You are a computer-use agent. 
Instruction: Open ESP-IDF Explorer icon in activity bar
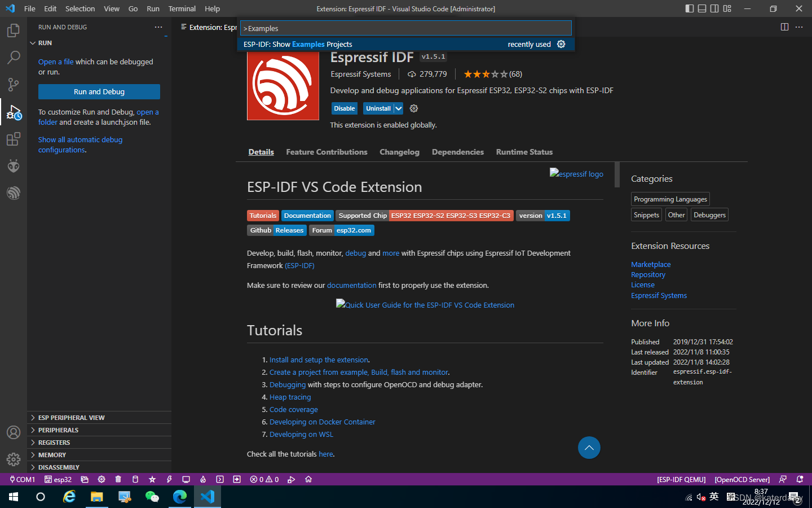click(14, 193)
